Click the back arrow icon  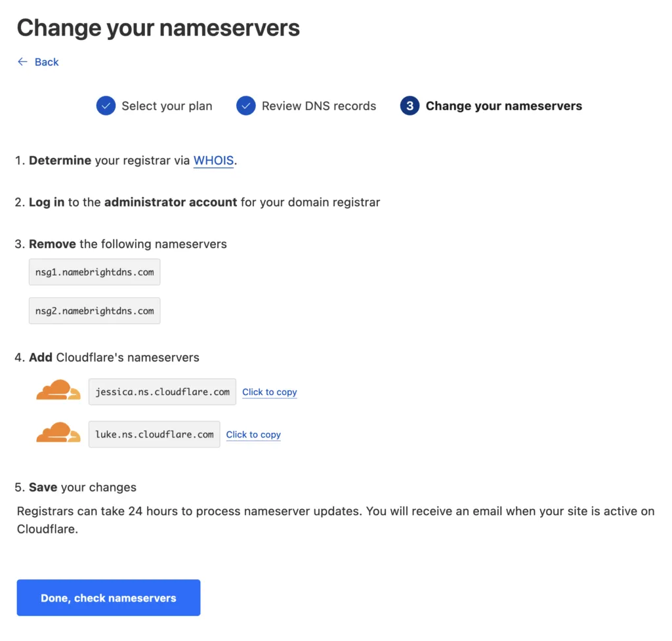22,62
